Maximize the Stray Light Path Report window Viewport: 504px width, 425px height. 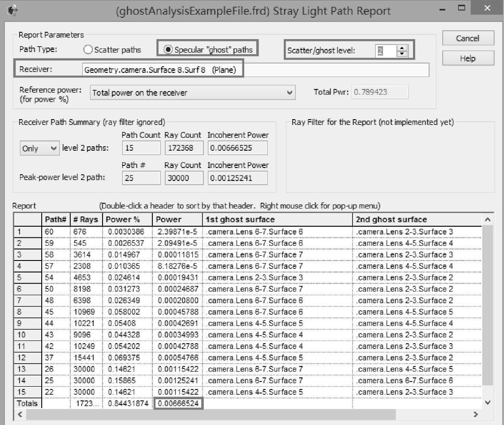(461, 8)
